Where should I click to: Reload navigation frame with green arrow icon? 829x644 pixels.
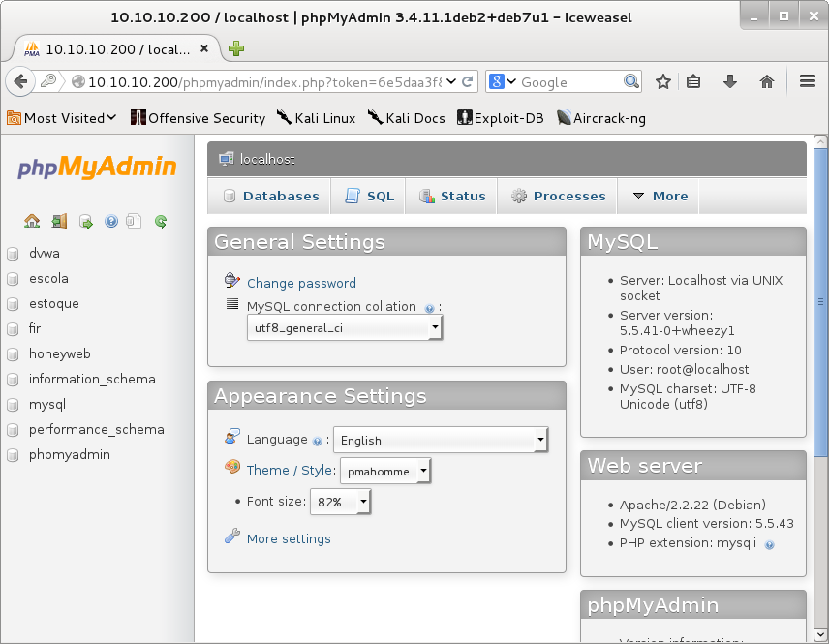point(161,221)
